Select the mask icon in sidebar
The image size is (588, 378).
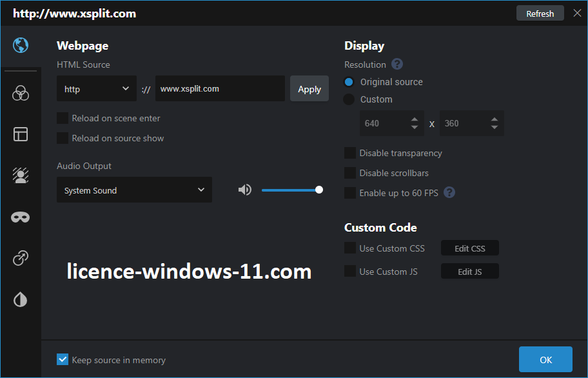[21, 217]
